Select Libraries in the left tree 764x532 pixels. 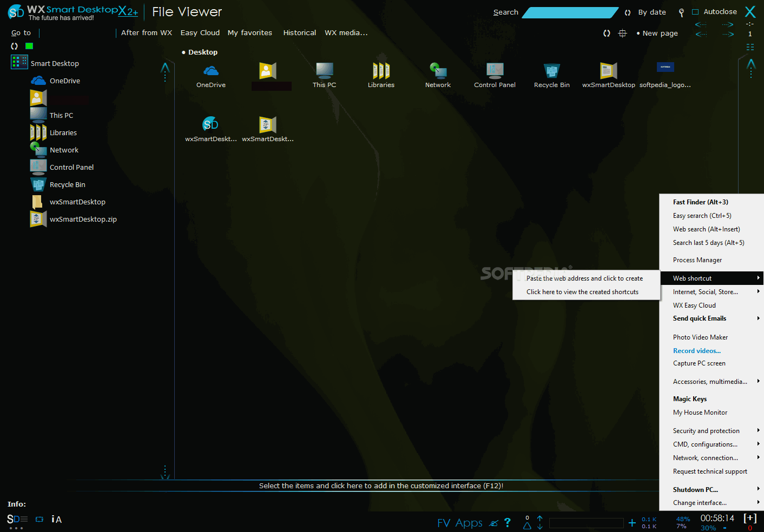63,132
